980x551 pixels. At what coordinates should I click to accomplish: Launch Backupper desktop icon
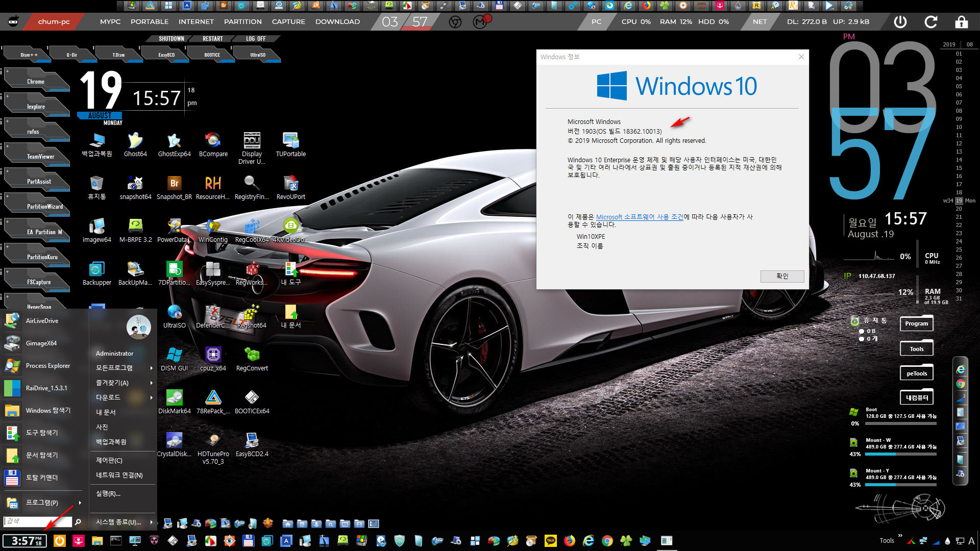(x=96, y=273)
